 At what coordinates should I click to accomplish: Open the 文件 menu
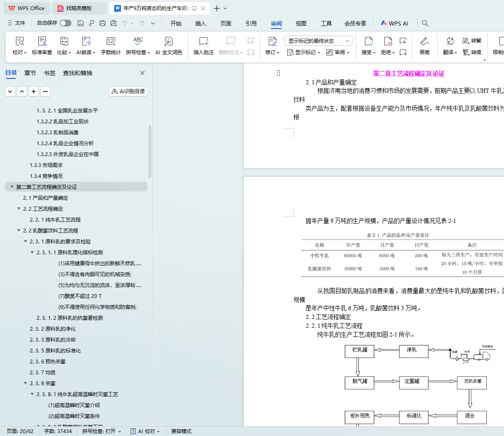tap(17, 23)
